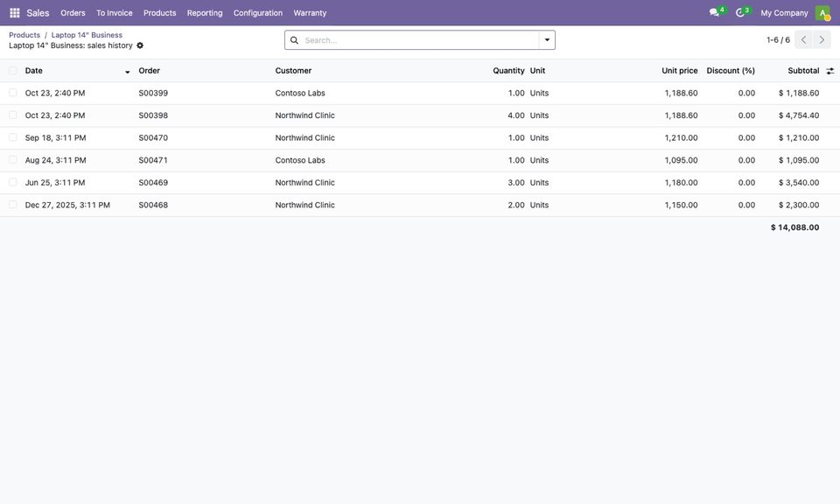Click Contoso Labs in the S00471 row
Image resolution: width=840 pixels, height=504 pixels.
tap(300, 160)
